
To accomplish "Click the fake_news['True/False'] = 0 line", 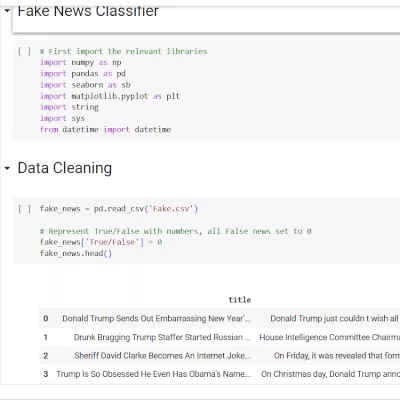I will [101, 242].
